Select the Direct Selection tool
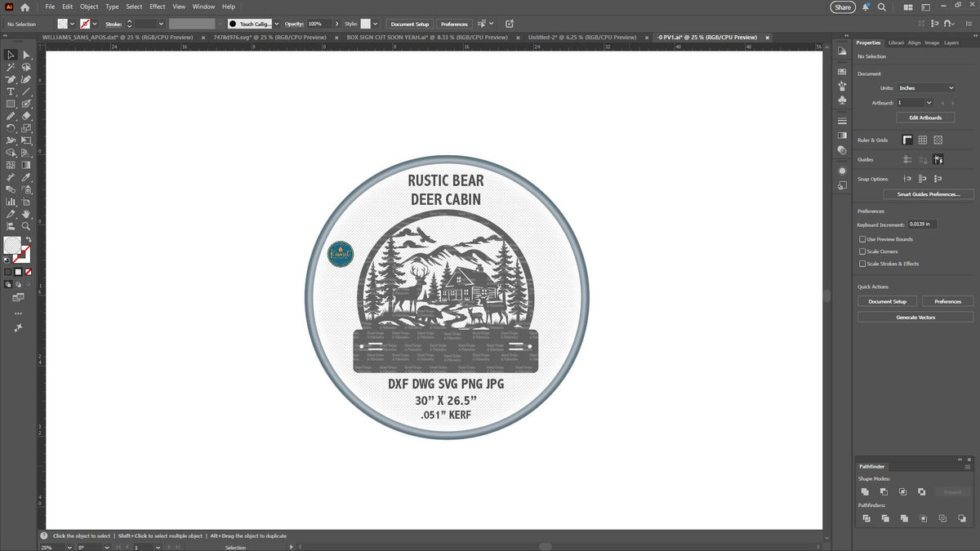This screenshot has height=551, width=980. point(26,55)
